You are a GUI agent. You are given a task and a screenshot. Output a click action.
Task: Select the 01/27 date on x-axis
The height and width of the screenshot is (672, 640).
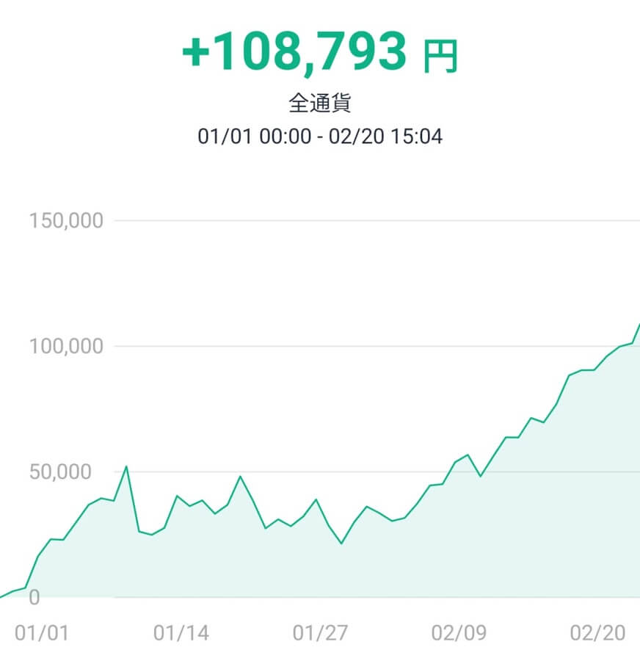point(320,633)
